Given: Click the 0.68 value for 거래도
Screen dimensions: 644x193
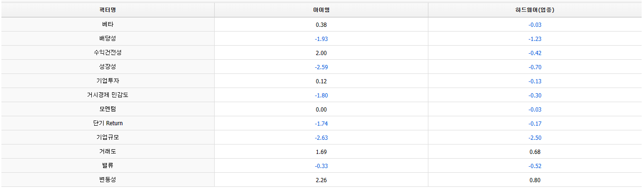Looking at the screenshot, I should (x=535, y=152).
